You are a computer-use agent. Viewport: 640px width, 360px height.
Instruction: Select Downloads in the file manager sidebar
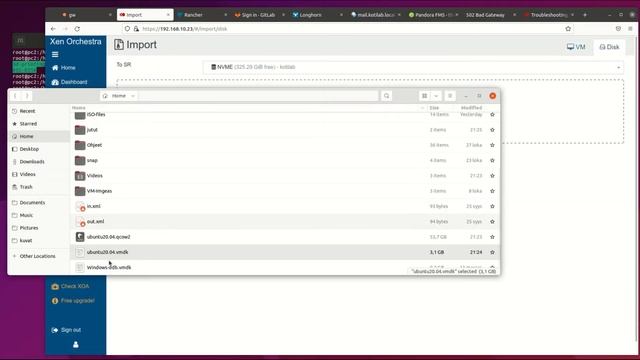(x=39, y=162)
